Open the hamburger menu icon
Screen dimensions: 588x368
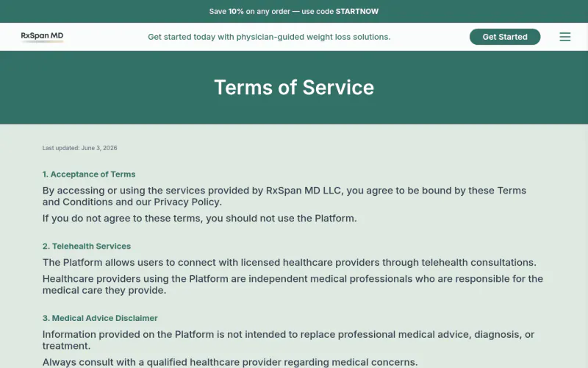pos(564,37)
